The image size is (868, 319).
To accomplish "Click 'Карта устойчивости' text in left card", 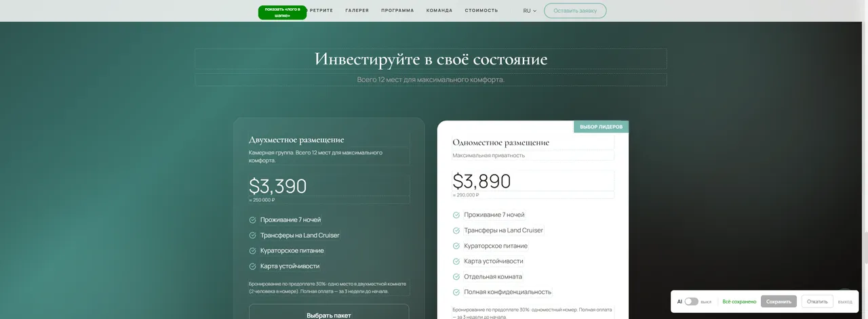I will tap(290, 266).
